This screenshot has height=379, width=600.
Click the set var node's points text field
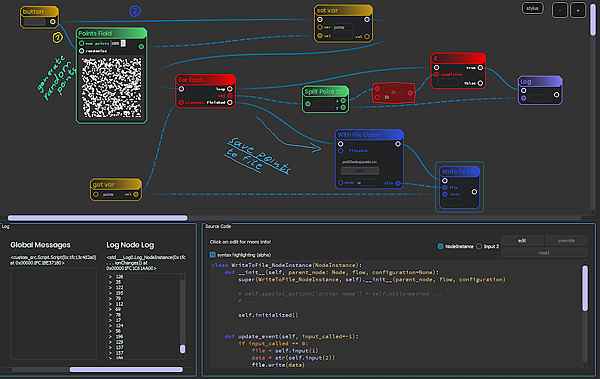342,27
